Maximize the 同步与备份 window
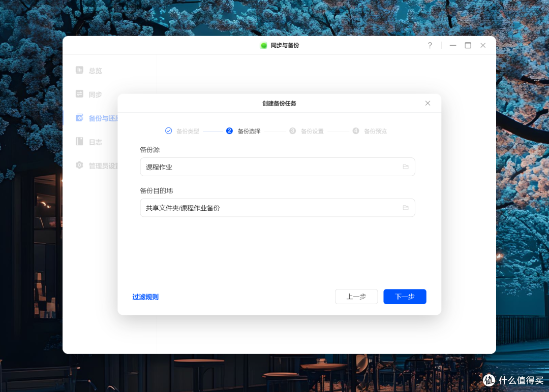The height and width of the screenshot is (392, 549). [x=468, y=46]
